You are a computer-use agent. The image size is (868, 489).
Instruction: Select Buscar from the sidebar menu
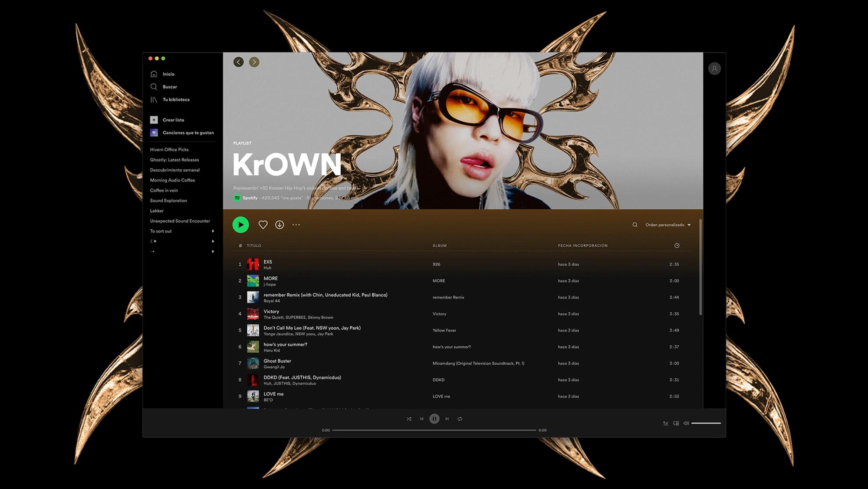[169, 87]
